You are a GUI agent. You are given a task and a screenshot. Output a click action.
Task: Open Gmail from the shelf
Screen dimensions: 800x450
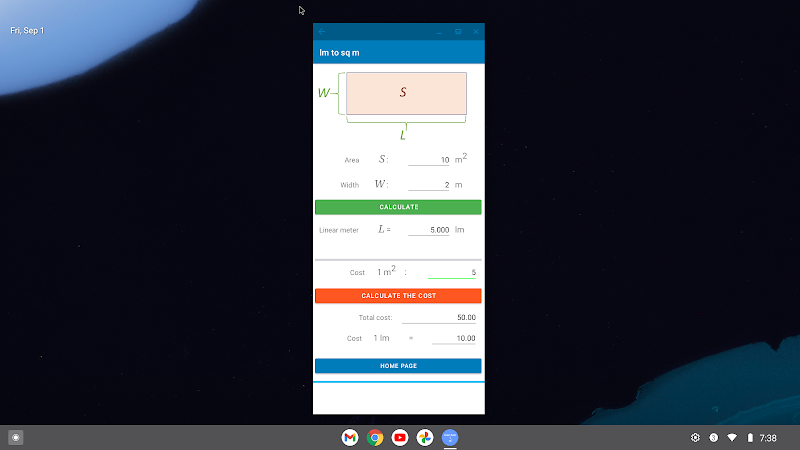click(350, 438)
